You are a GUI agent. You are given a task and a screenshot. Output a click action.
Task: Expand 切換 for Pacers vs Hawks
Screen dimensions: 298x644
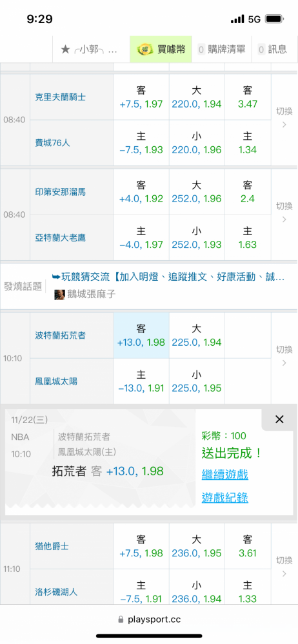click(x=284, y=213)
